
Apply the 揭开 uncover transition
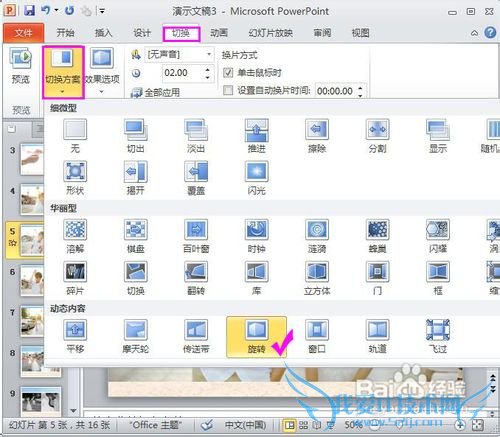(136, 178)
